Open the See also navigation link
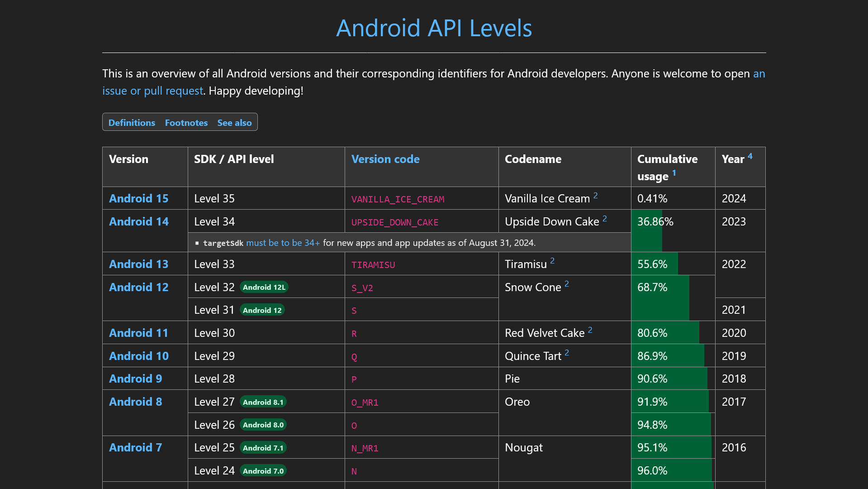 [x=234, y=123]
